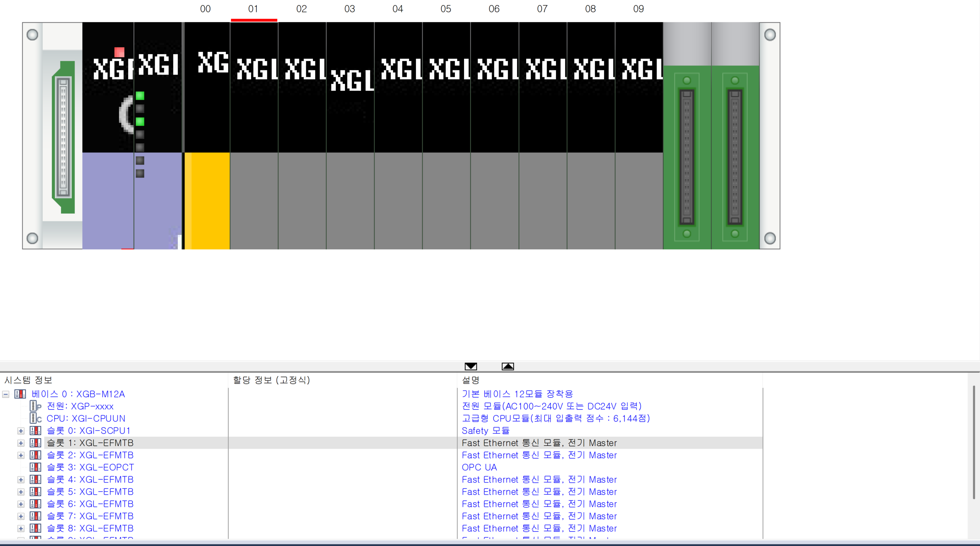Click the down arrow panel splitter button
Screen dimensions: 980x546
pyautogui.click(x=470, y=366)
